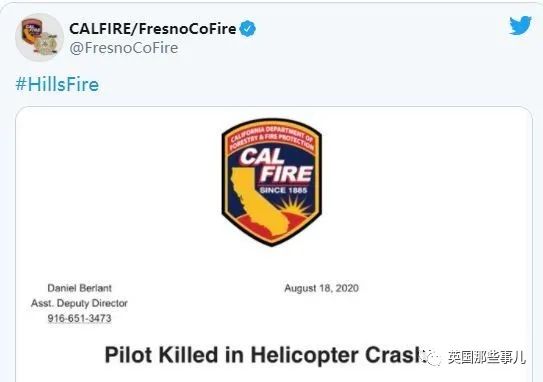Click the white CAL FIRE lettering on the shield
This screenshot has height=382, width=543.
tap(276, 166)
